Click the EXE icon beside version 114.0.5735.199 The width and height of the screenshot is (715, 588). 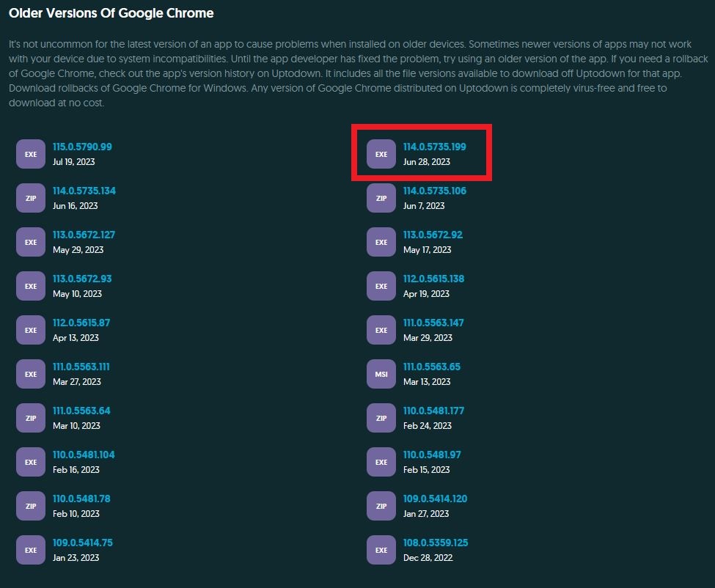tap(381, 154)
